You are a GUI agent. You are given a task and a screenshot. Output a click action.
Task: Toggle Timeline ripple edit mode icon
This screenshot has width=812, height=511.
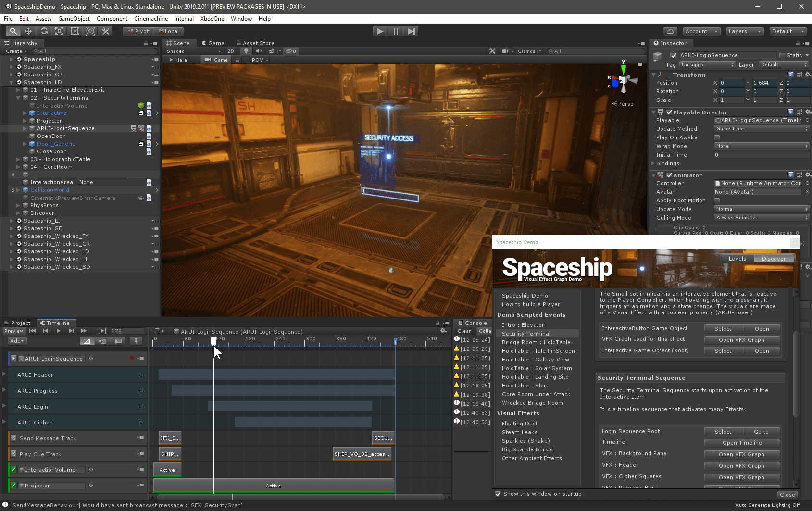pyautogui.click(x=102, y=341)
